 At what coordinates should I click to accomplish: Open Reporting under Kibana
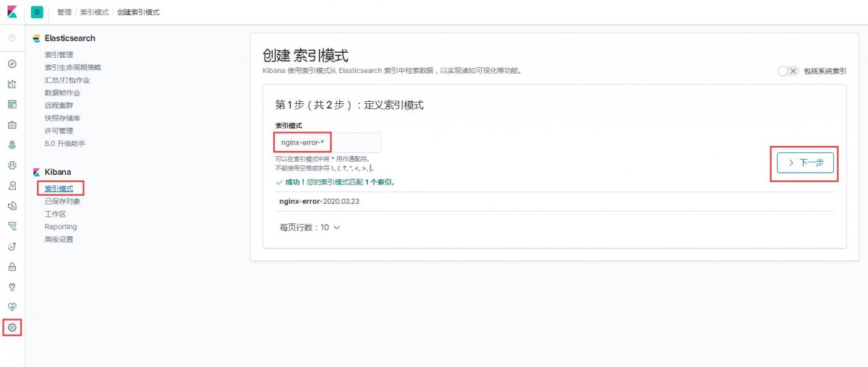click(x=61, y=227)
